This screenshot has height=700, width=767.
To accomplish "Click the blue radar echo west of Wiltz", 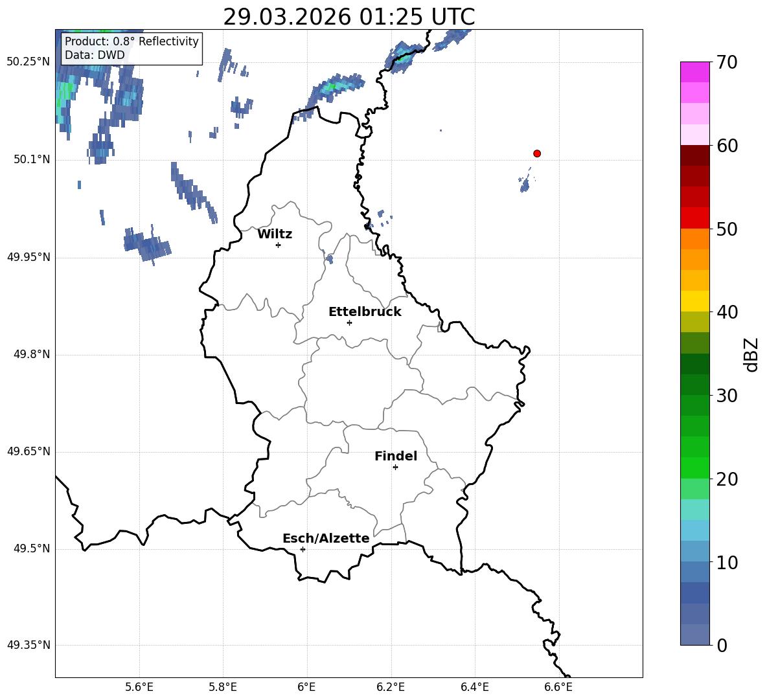I will (x=147, y=246).
